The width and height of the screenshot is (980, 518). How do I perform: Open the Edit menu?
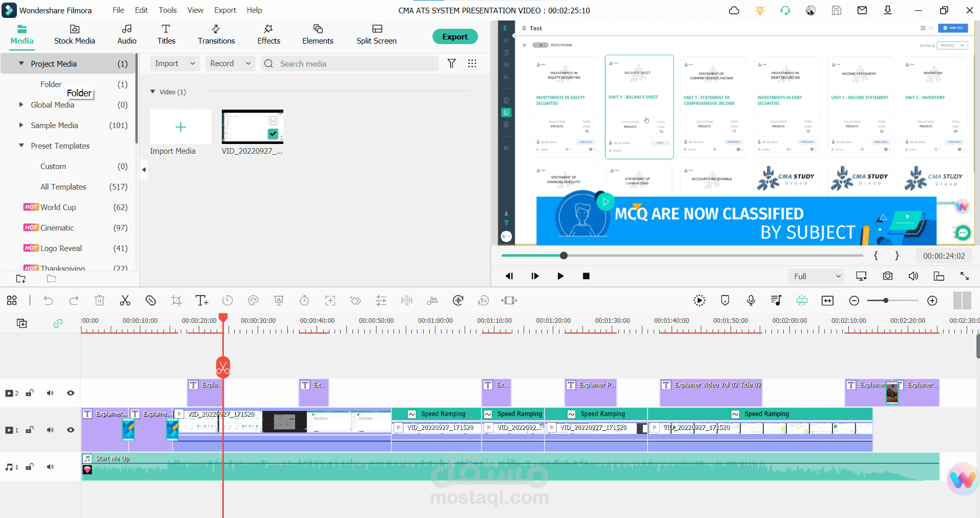click(x=141, y=10)
